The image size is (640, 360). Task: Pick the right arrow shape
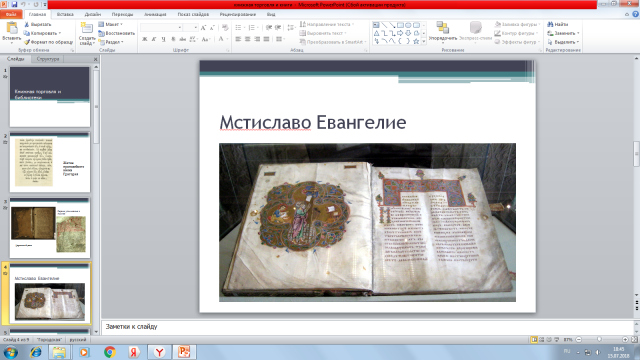coord(400,33)
